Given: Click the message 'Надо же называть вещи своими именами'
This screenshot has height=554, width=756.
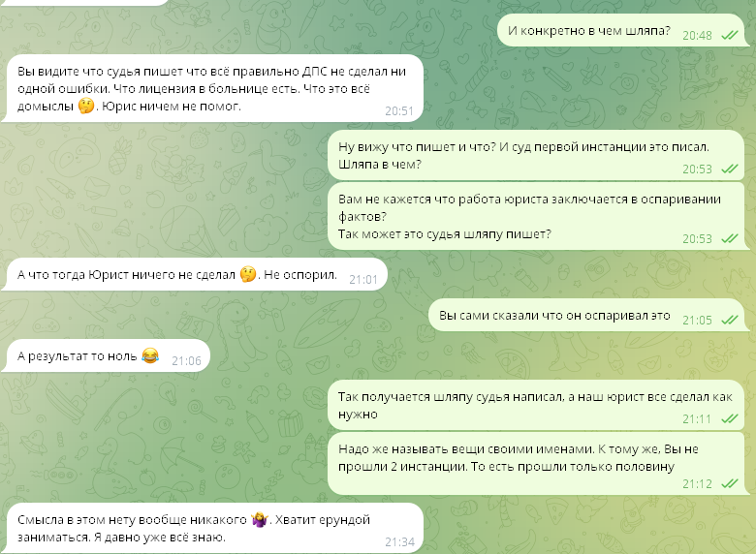Looking at the screenshot, I should pyautogui.click(x=536, y=463).
